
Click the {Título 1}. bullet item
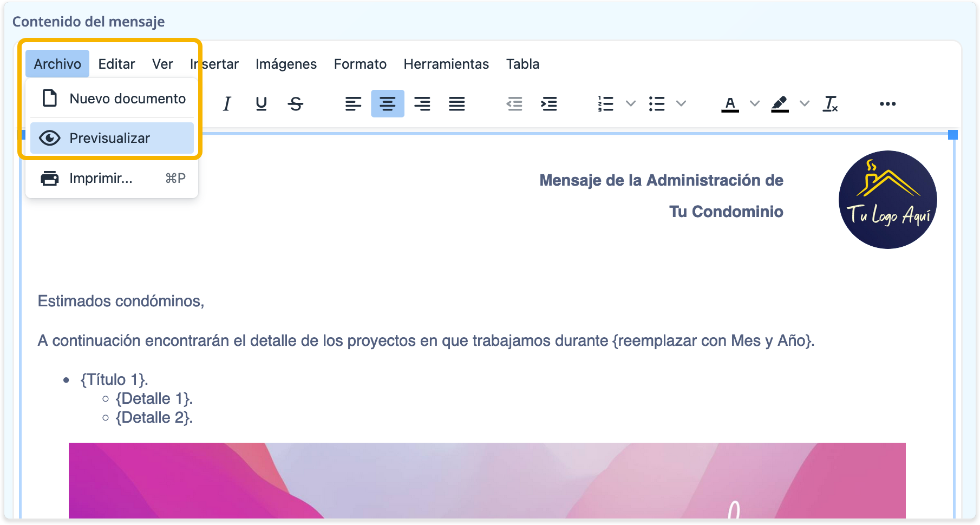(x=114, y=379)
